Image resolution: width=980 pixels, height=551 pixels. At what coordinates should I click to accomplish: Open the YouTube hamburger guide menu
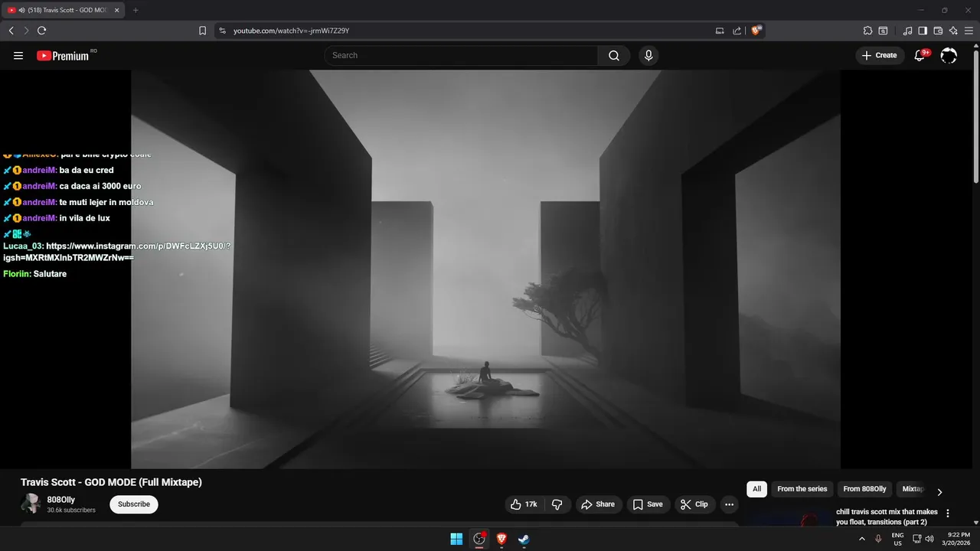[x=18, y=55]
